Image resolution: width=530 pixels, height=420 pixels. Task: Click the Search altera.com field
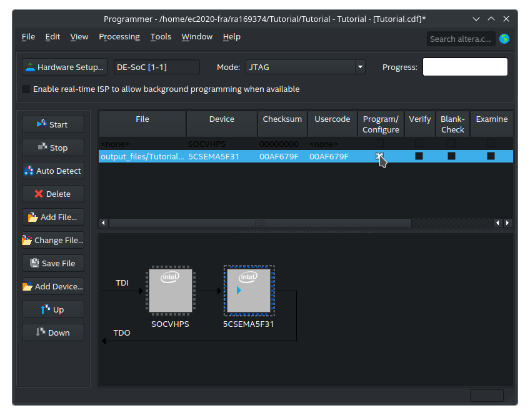click(461, 39)
